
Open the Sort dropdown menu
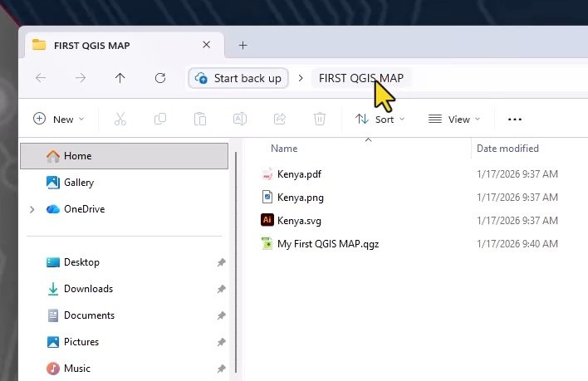point(380,120)
